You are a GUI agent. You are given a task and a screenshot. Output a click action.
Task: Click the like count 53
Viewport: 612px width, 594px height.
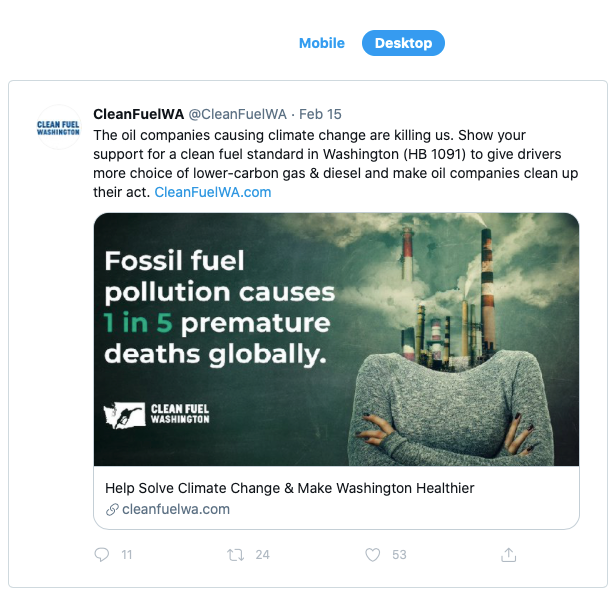click(x=399, y=554)
